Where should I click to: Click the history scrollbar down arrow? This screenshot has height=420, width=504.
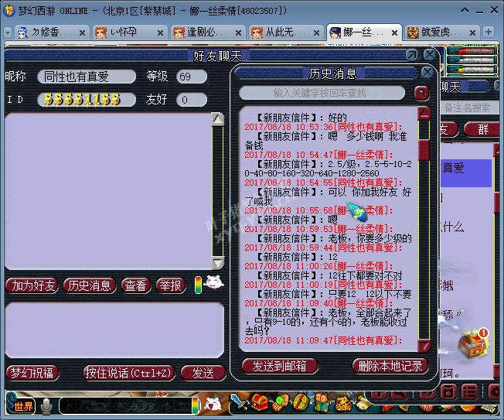pos(424,346)
